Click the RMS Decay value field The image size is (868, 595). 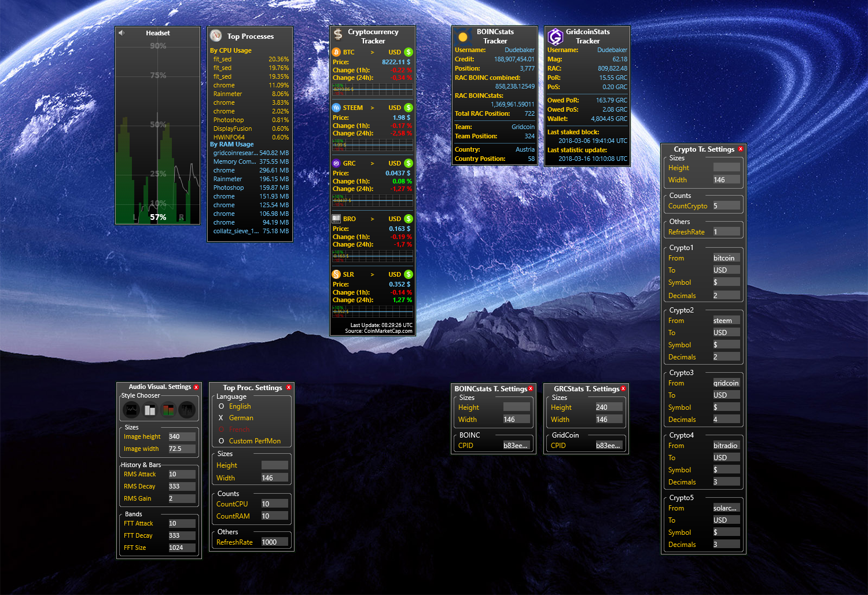click(x=182, y=486)
